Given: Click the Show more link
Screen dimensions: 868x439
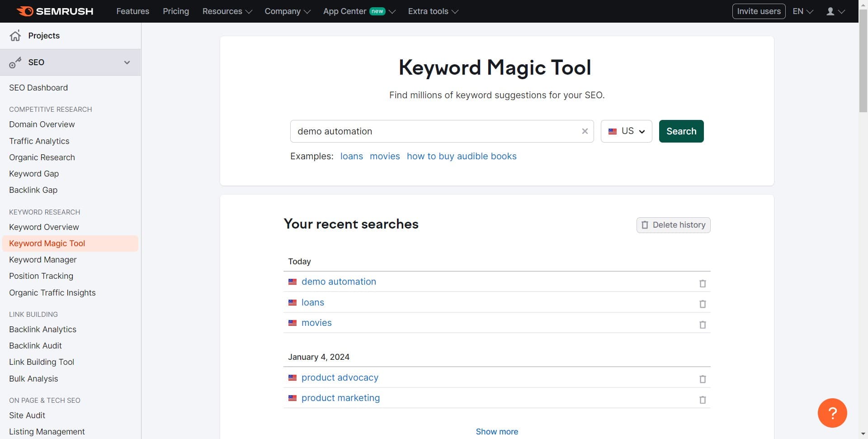Looking at the screenshot, I should pos(496,431).
